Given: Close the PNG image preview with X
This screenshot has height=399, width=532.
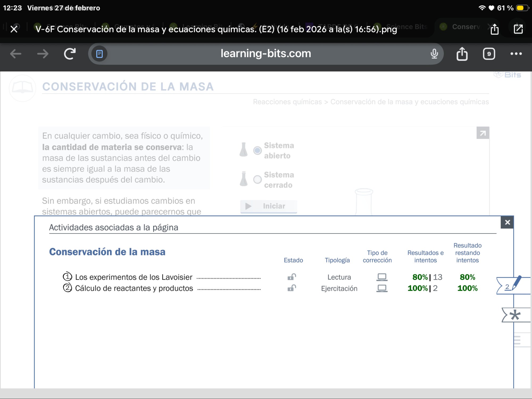Looking at the screenshot, I should [14, 29].
